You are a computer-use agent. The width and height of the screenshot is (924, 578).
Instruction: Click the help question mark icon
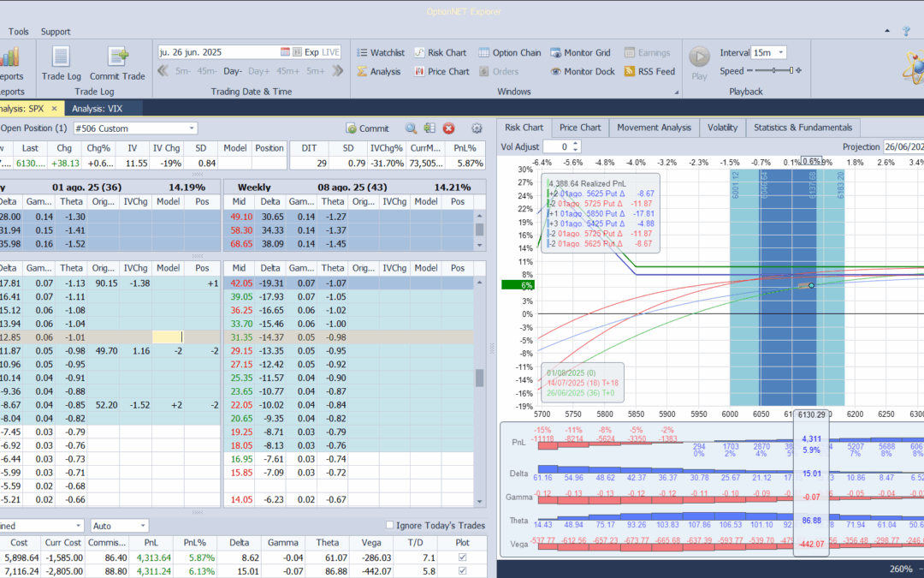906,32
